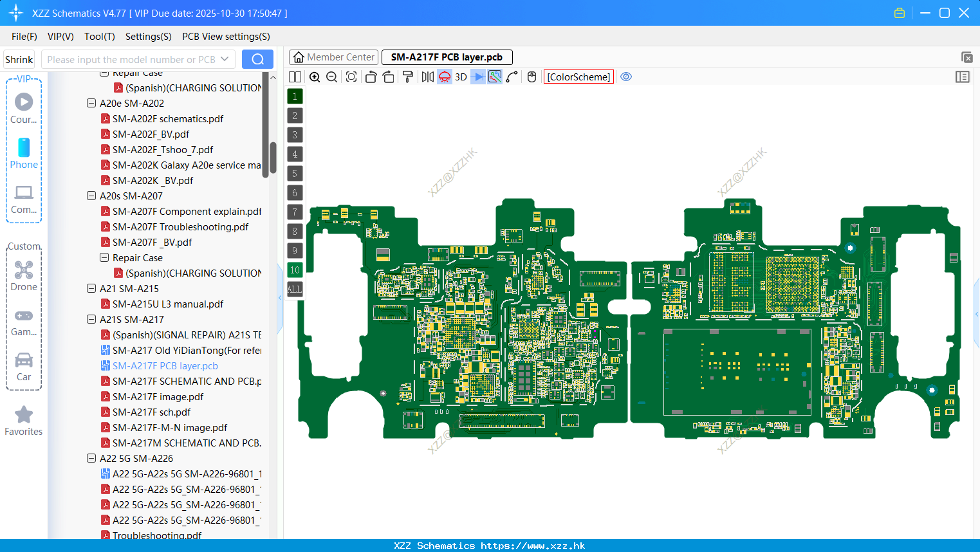Screen dimensions: 980x552
Task: Click the gift box icon in title bar
Action: 900,13
